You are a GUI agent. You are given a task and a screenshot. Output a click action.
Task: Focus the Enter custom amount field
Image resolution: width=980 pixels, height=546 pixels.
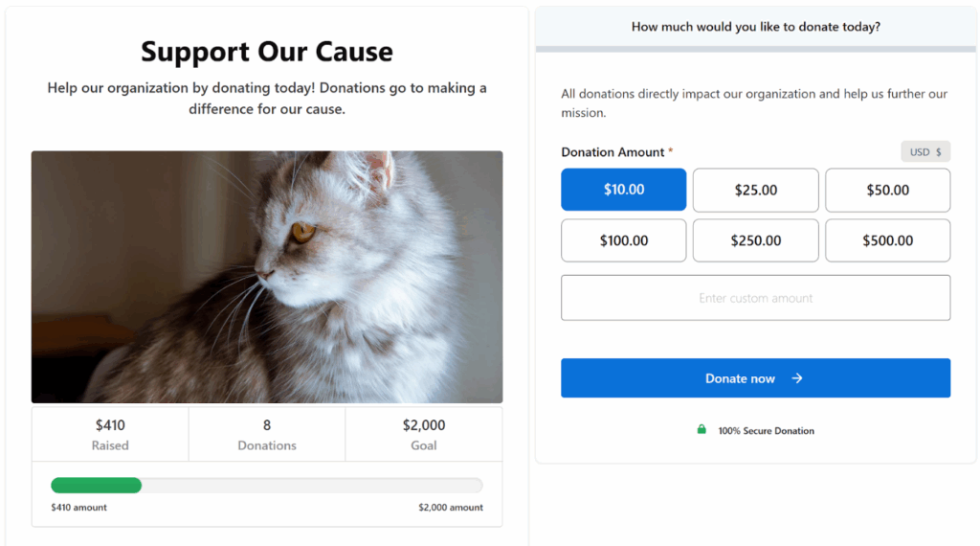(755, 298)
